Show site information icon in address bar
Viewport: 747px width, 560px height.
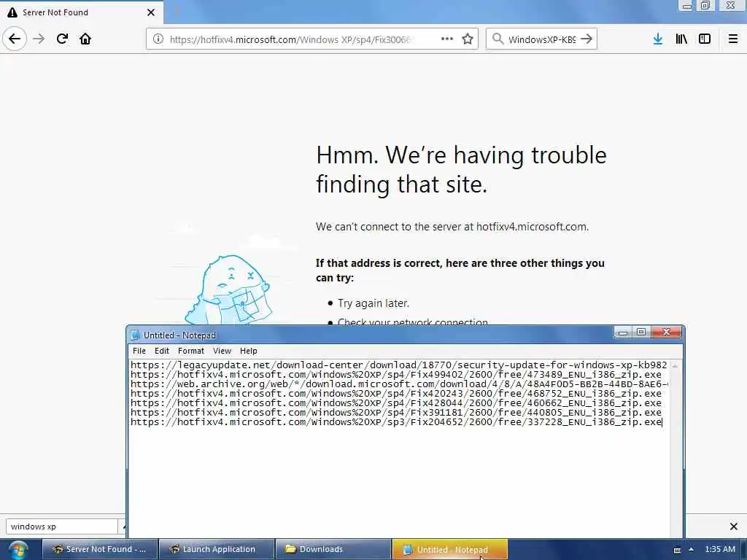pyautogui.click(x=158, y=39)
